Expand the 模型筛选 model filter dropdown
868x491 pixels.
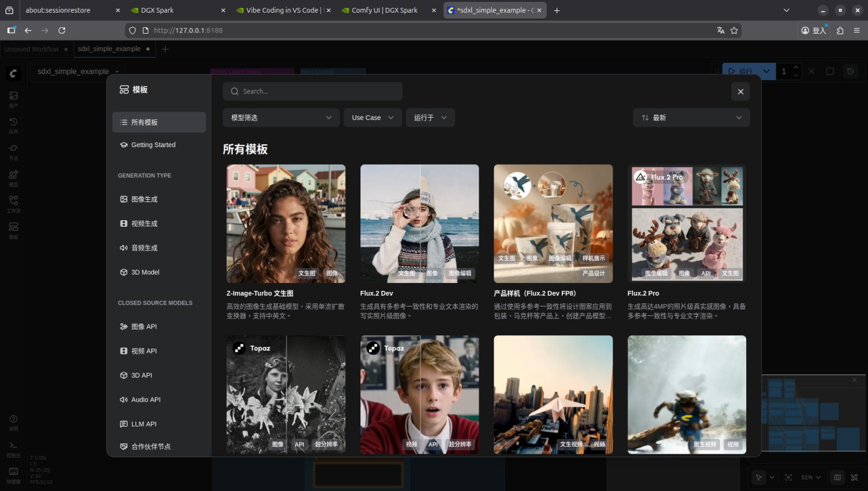tap(281, 118)
